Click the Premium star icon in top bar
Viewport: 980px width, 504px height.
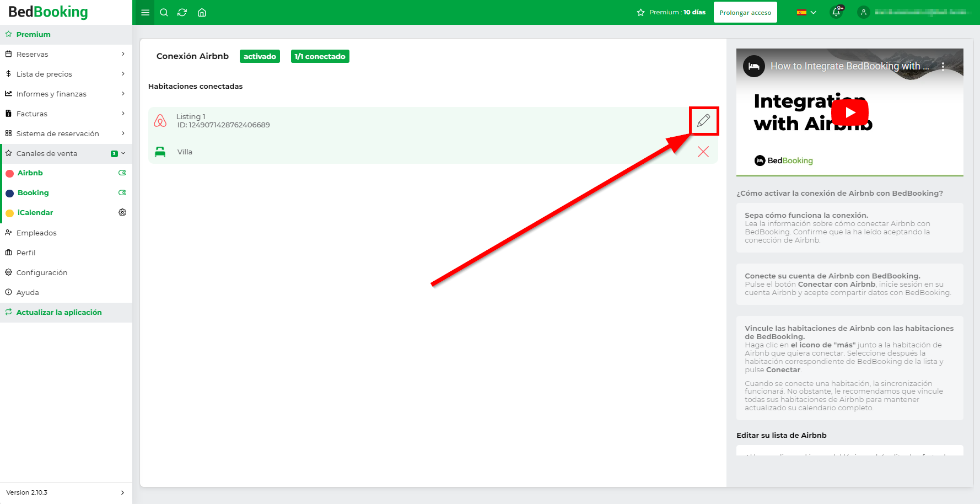(640, 12)
